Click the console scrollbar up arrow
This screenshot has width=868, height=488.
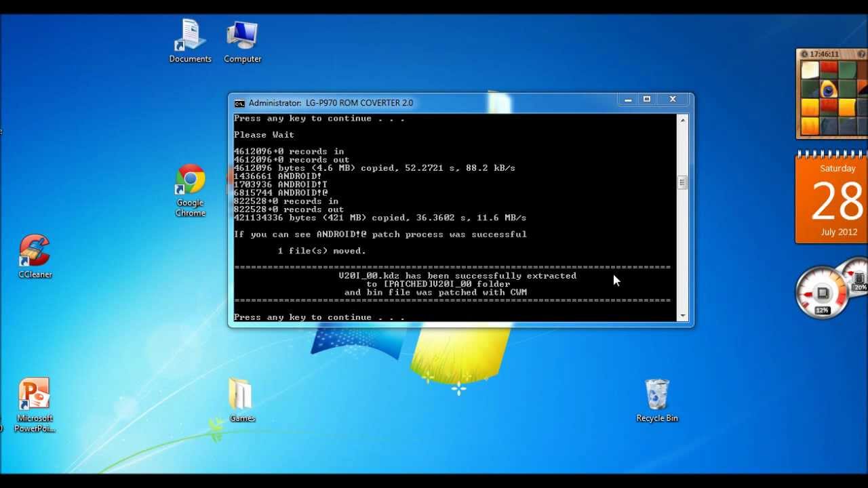pos(683,120)
